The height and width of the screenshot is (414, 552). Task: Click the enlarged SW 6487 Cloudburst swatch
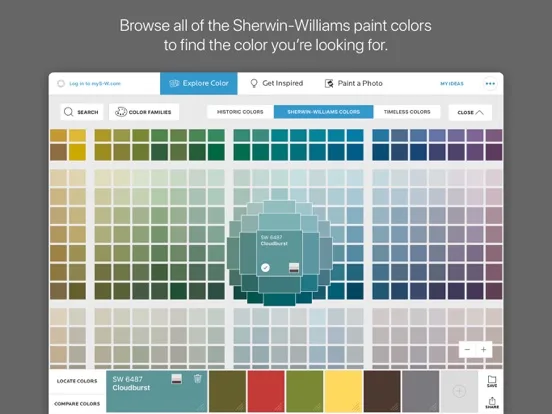(280, 253)
